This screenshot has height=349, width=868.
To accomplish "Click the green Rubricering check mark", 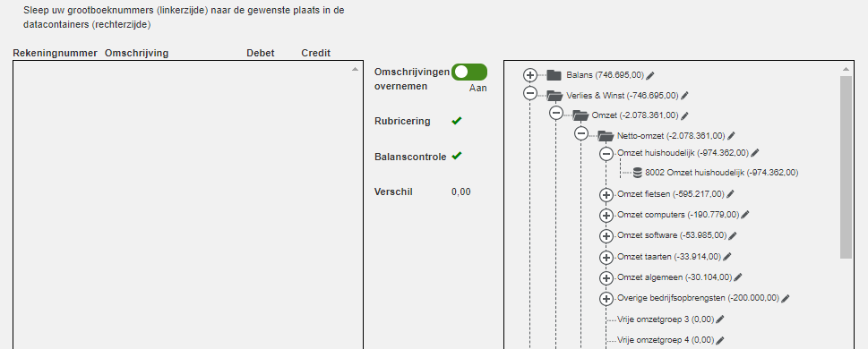I will click(457, 121).
